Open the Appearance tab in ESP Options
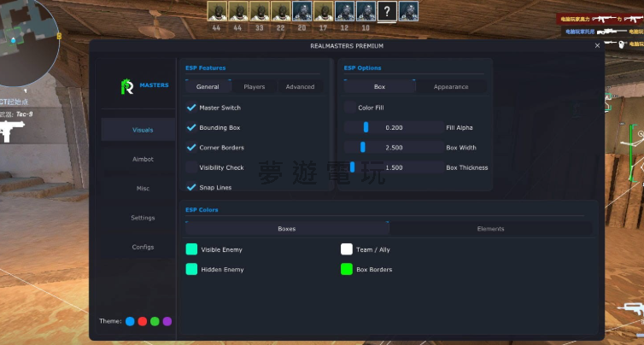The width and height of the screenshot is (644, 345). point(451,86)
